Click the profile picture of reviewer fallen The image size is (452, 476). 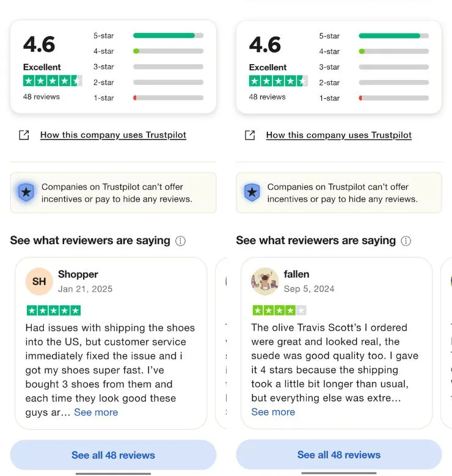[x=265, y=281]
